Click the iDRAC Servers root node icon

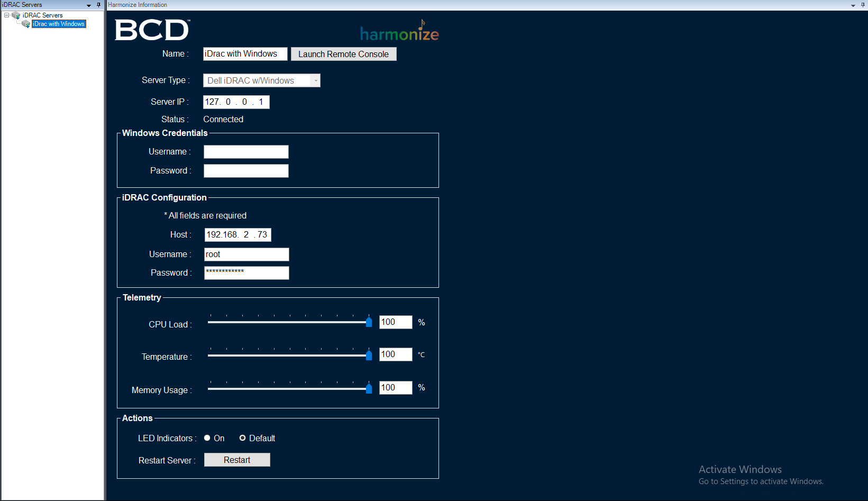16,15
